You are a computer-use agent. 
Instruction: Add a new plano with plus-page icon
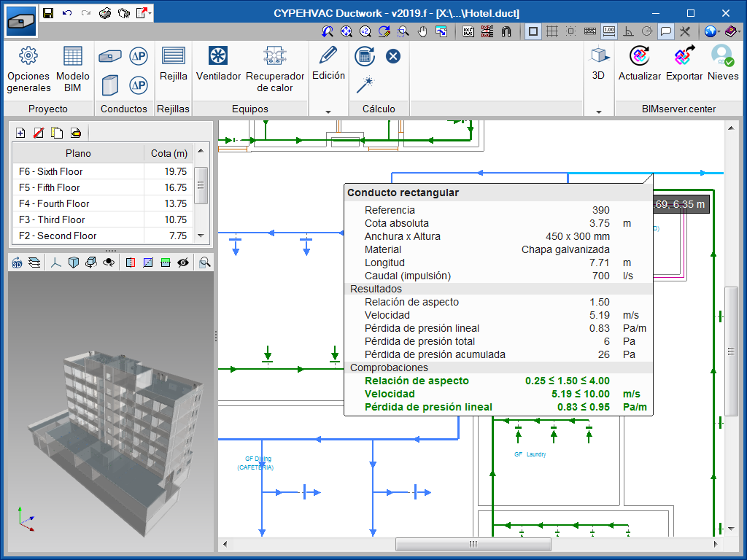[x=20, y=133]
